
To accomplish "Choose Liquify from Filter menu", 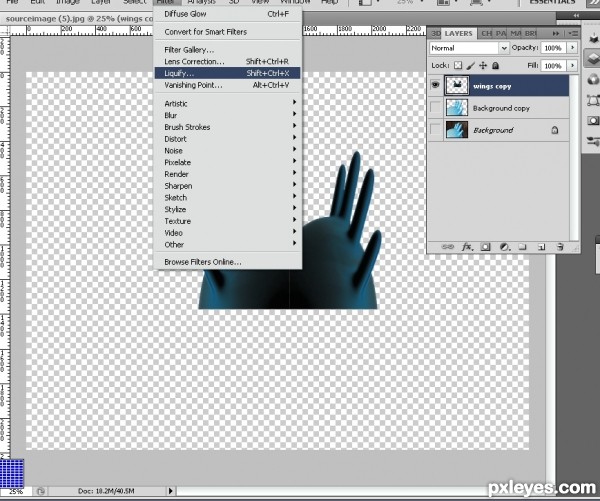I will point(227,73).
